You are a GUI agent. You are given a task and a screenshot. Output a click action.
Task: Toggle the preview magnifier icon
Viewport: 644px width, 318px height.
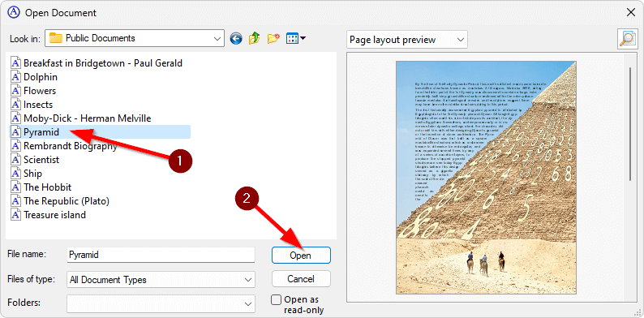click(x=627, y=40)
